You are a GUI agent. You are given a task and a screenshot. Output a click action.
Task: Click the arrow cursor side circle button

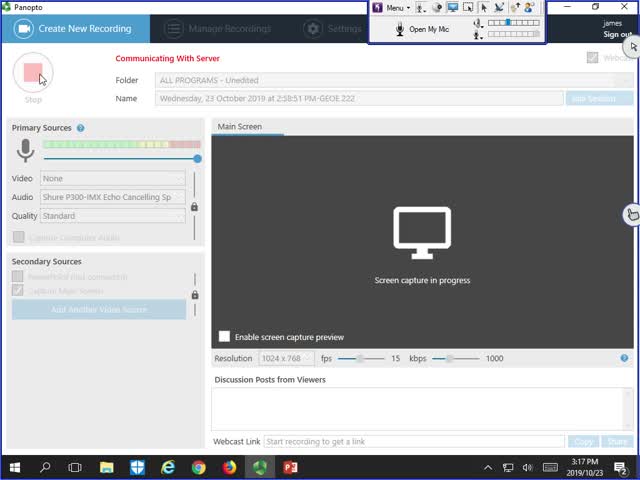[x=632, y=47]
